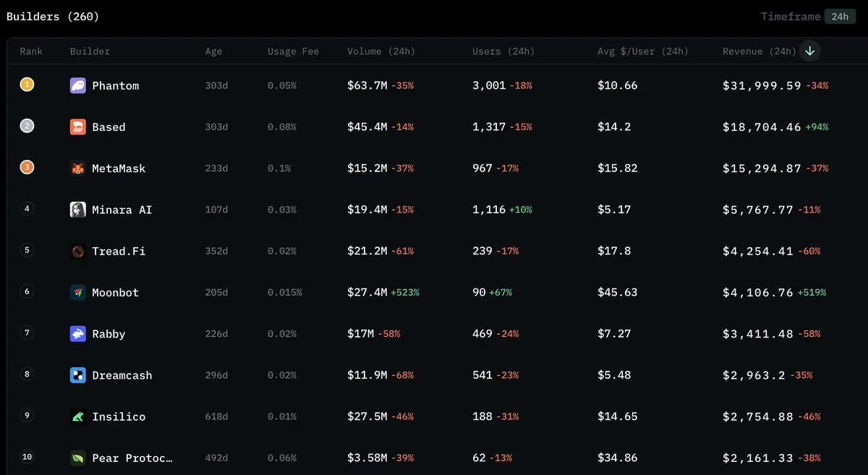Open the Insilico builder name

(119, 416)
